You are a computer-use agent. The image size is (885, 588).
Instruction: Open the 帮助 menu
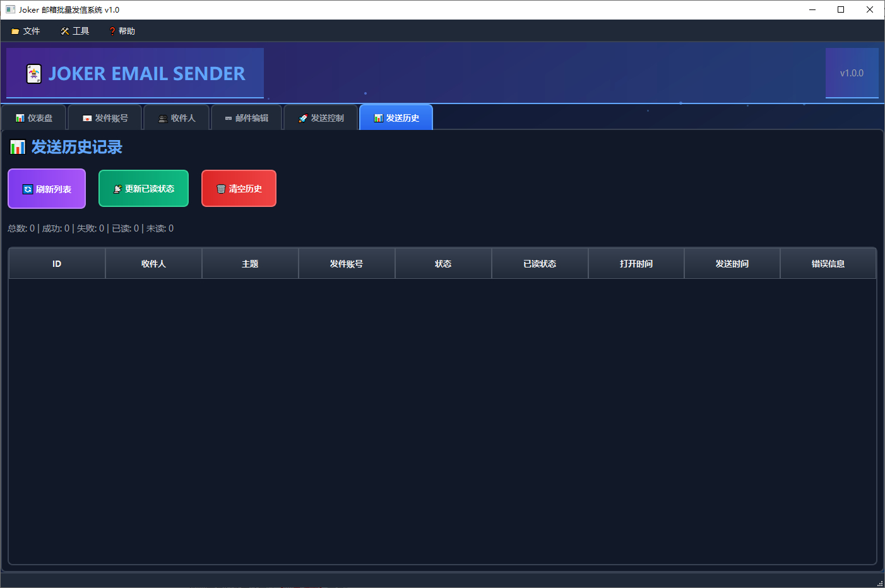tap(122, 31)
